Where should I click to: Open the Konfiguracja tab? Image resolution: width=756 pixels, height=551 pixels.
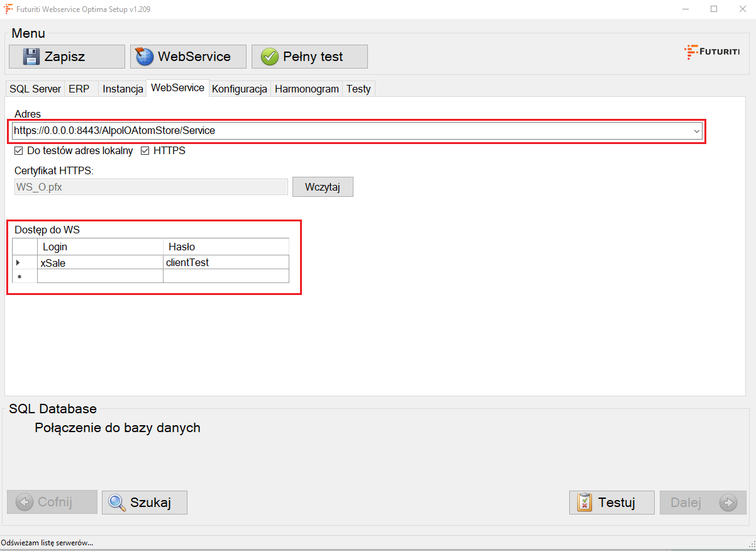coord(240,89)
